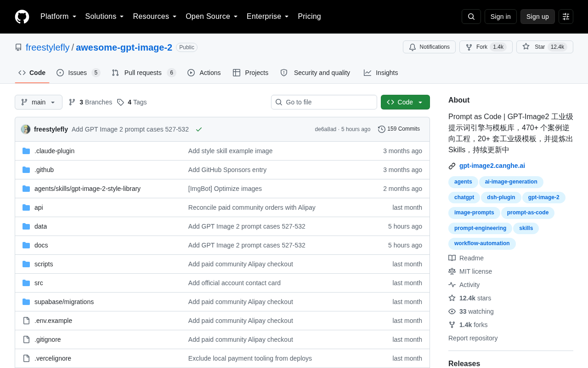
Task: Click the book icon beside Readme
Action: (x=452, y=258)
